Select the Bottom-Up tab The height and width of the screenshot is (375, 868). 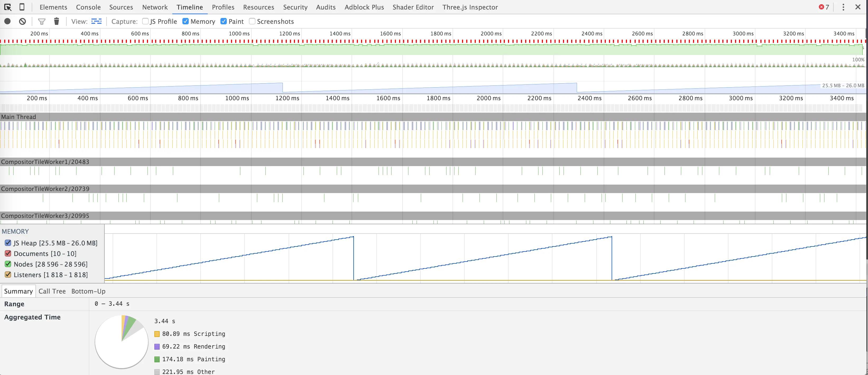coord(88,291)
